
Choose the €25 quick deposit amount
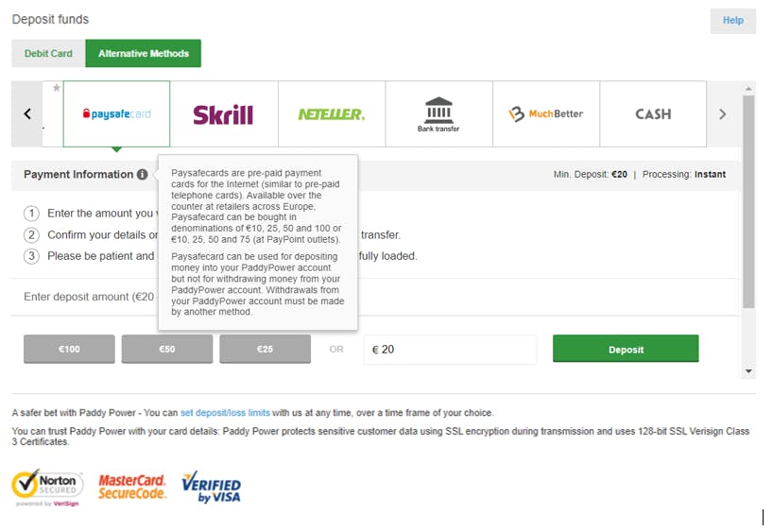[x=266, y=349]
